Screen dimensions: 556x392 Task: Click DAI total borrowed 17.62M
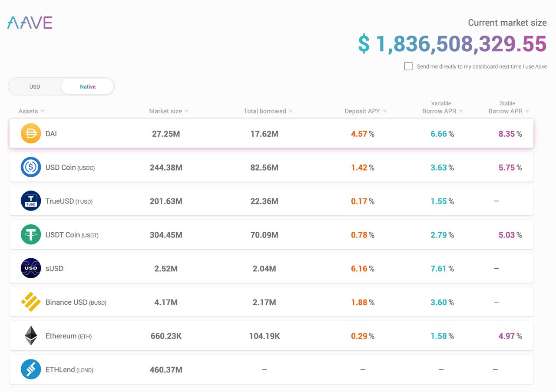coord(265,134)
